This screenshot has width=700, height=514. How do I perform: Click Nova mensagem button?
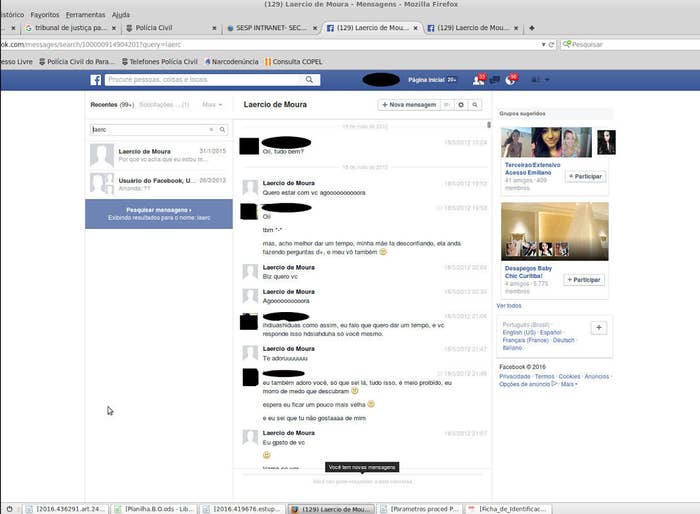pyautogui.click(x=408, y=105)
